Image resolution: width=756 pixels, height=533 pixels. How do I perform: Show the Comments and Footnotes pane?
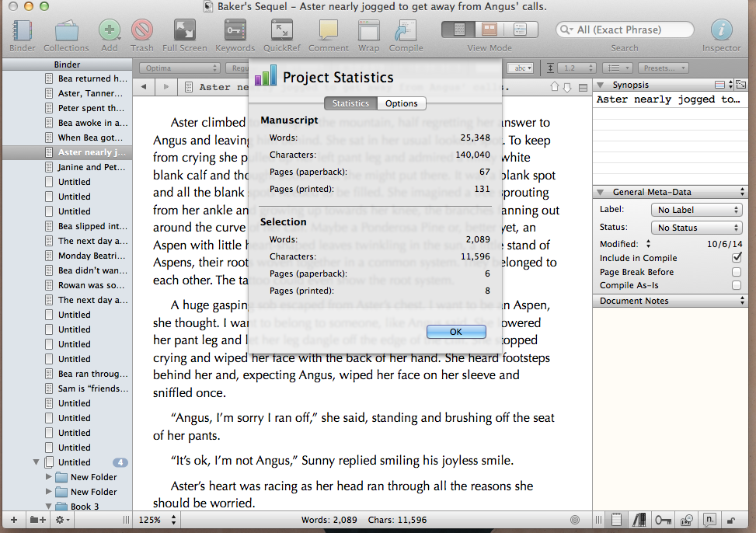point(709,520)
